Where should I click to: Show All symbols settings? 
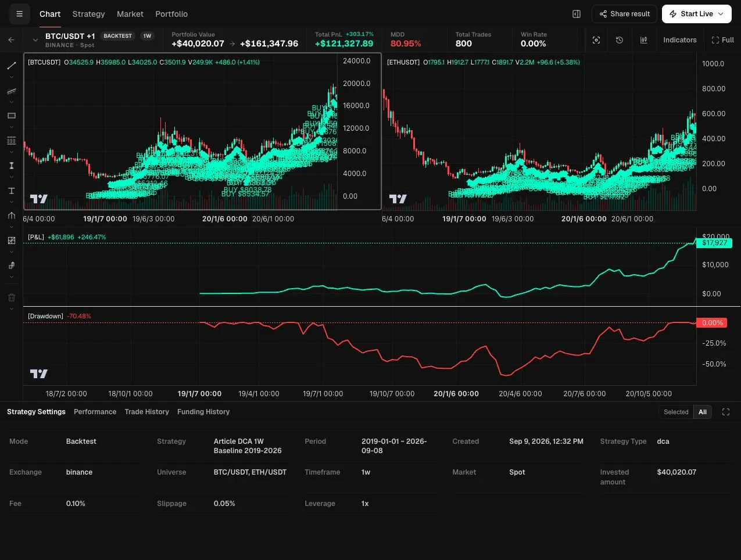[703, 412]
